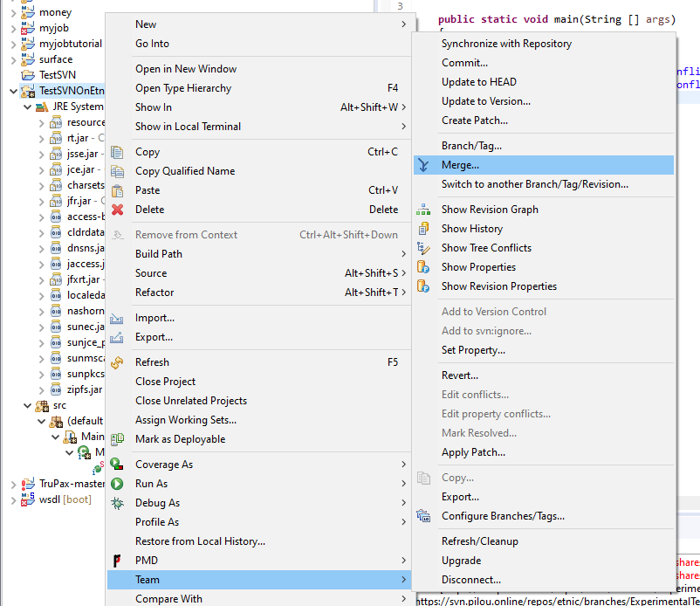700x606 pixels.
Task: Select Synchronize with Repository
Action: click(506, 44)
